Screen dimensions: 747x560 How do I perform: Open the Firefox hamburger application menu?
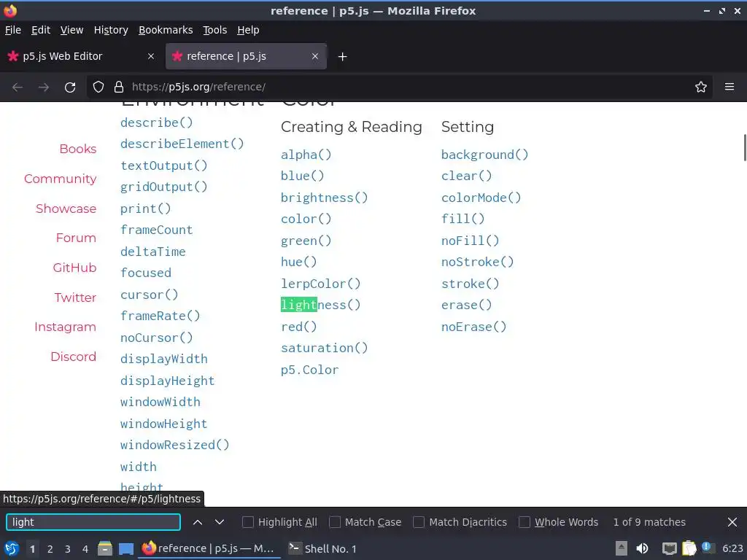tap(729, 87)
